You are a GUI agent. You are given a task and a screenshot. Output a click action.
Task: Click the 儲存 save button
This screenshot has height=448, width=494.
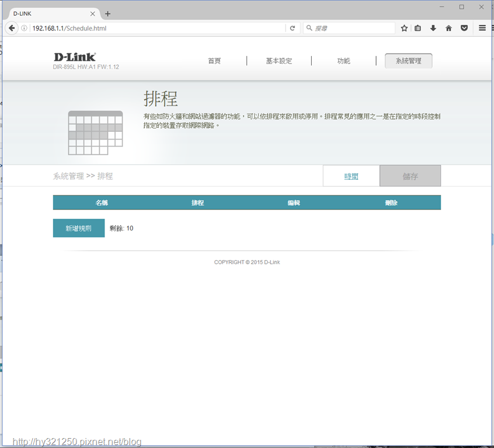(410, 176)
